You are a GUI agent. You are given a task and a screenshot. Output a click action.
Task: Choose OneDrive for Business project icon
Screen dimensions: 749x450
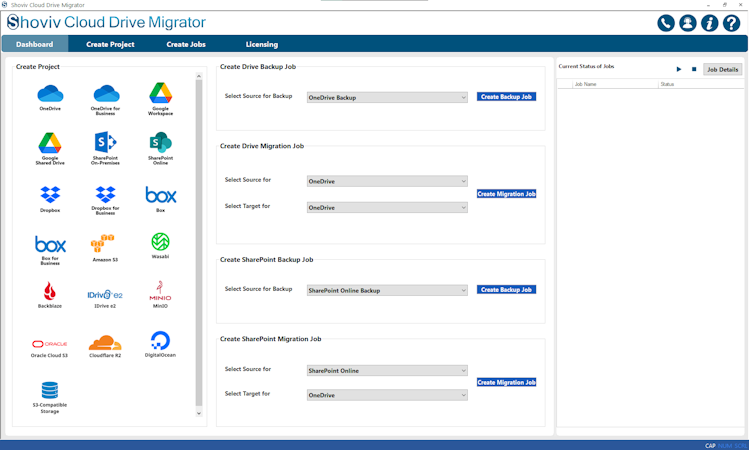click(106, 94)
